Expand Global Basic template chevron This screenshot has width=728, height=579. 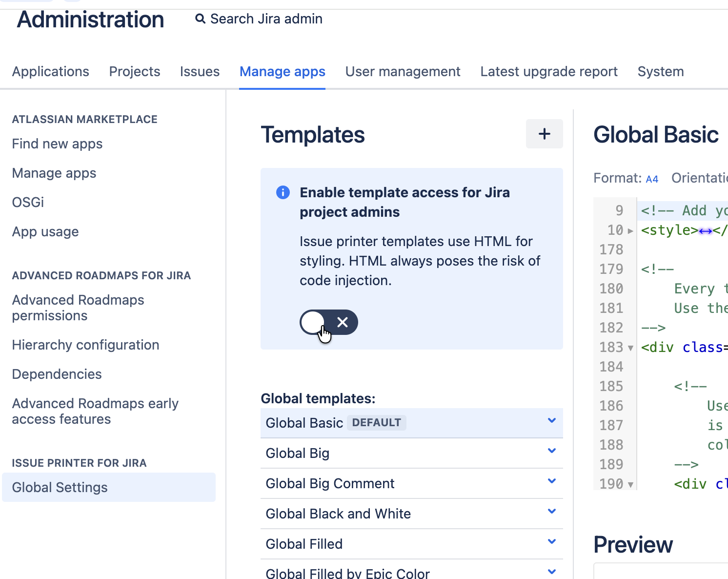(x=552, y=421)
